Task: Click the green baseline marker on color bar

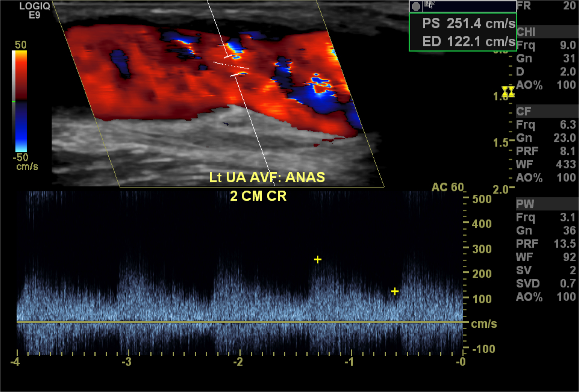Action: tap(14, 102)
